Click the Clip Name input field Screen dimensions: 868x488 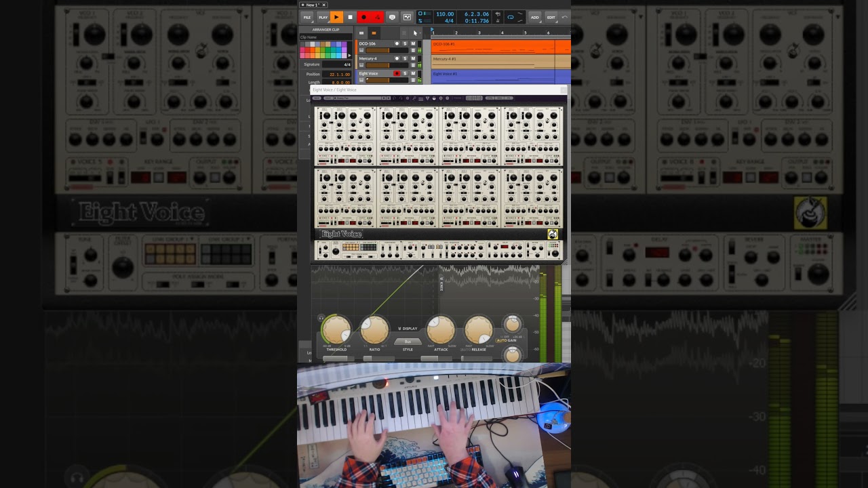coord(325,37)
